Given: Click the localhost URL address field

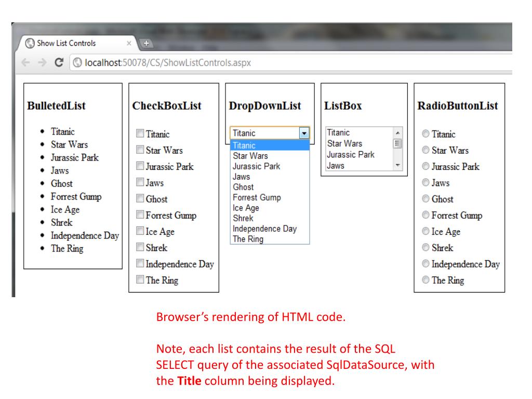Looking at the screenshot, I should [290, 63].
